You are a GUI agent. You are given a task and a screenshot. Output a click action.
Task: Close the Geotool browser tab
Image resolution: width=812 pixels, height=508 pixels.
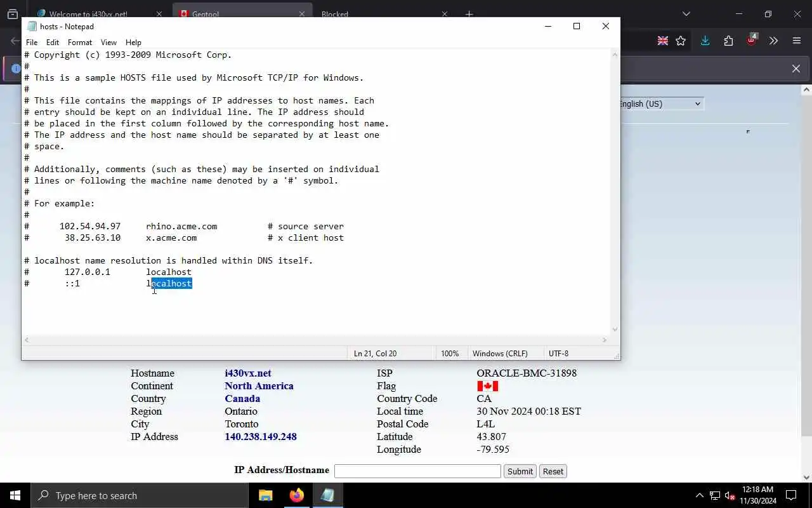[302, 14]
